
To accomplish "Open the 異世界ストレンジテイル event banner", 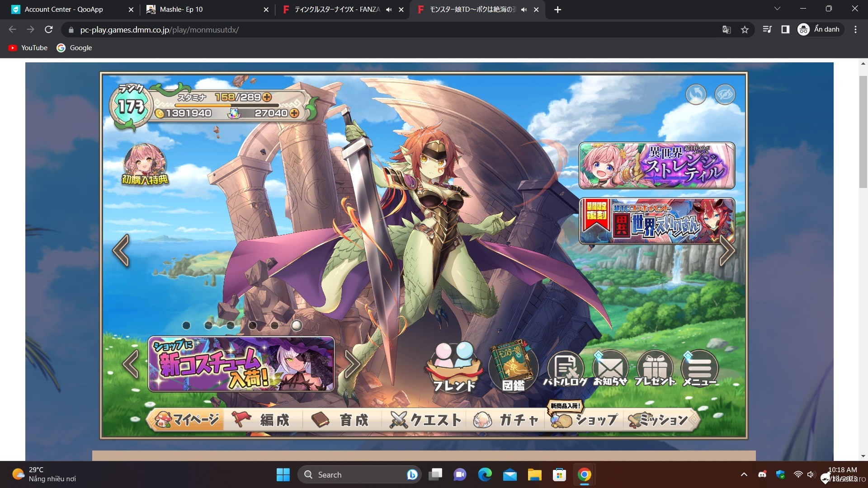I will [x=656, y=165].
